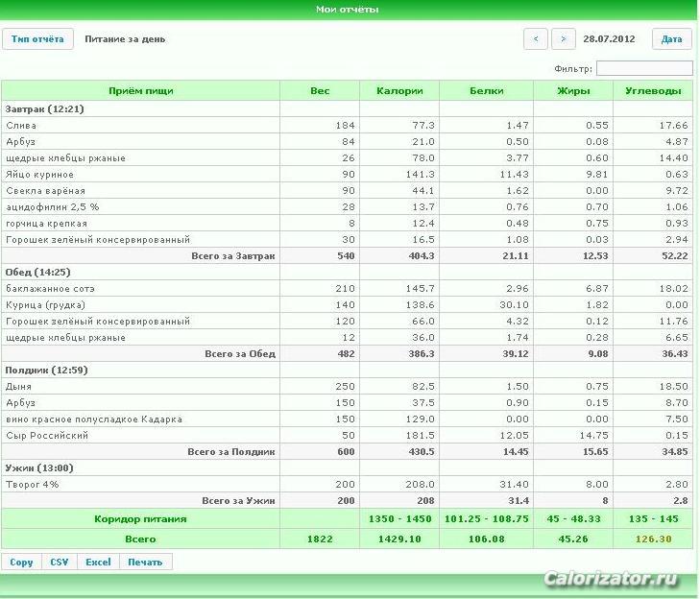
Task: Select the Завтрак (12:21) group row
Action: (347, 108)
